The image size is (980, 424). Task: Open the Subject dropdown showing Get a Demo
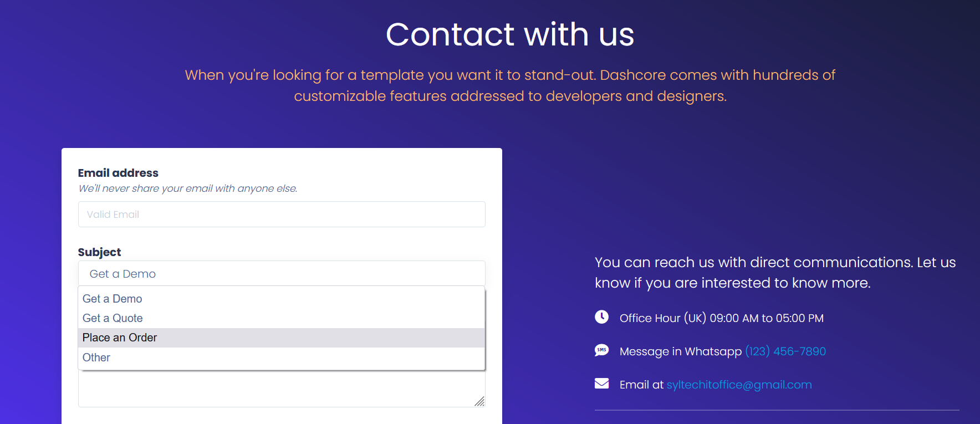(x=282, y=274)
